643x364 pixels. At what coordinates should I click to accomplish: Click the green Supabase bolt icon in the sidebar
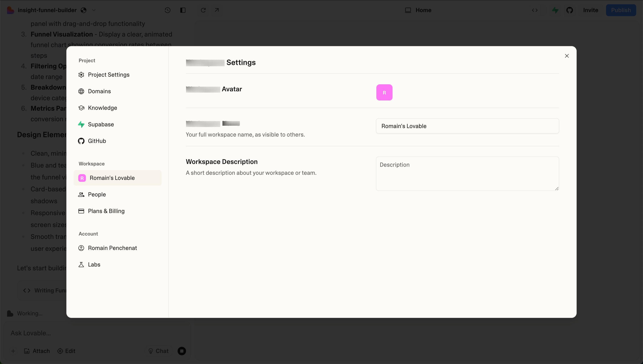click(81, 124)
